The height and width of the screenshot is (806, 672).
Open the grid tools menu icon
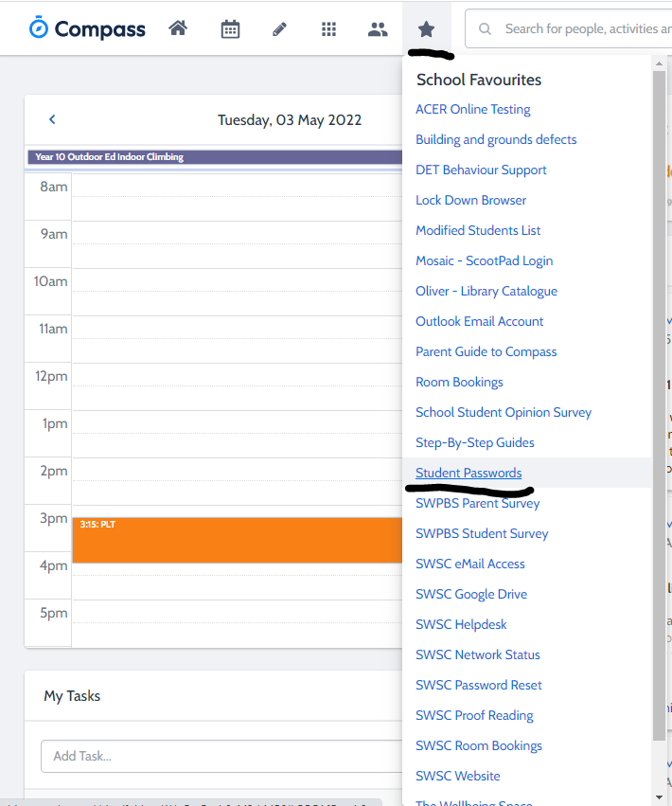328,29
